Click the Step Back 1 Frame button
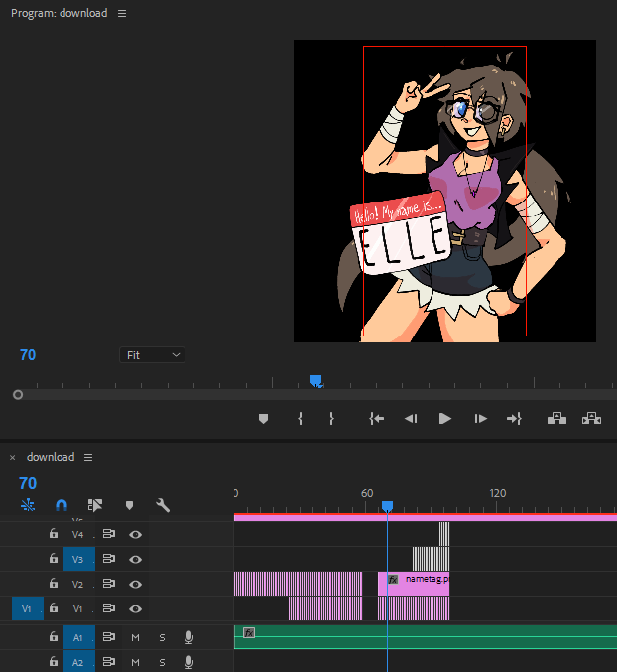617x672 pixels. pyautogui.click(x=411, y=419)
